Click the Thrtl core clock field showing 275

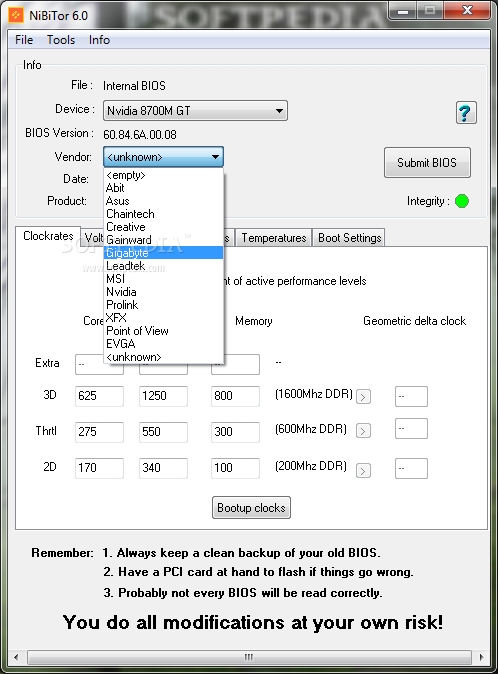pos(99,432)
